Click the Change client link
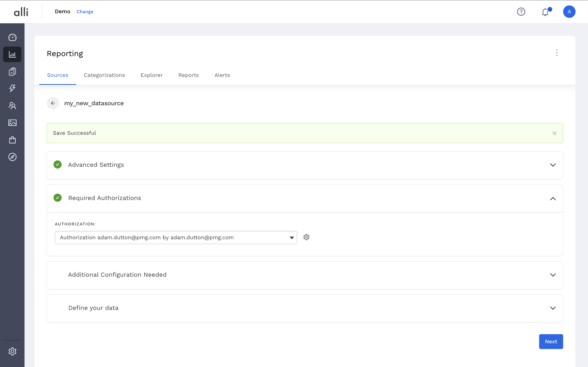 [x=85, y=12]
